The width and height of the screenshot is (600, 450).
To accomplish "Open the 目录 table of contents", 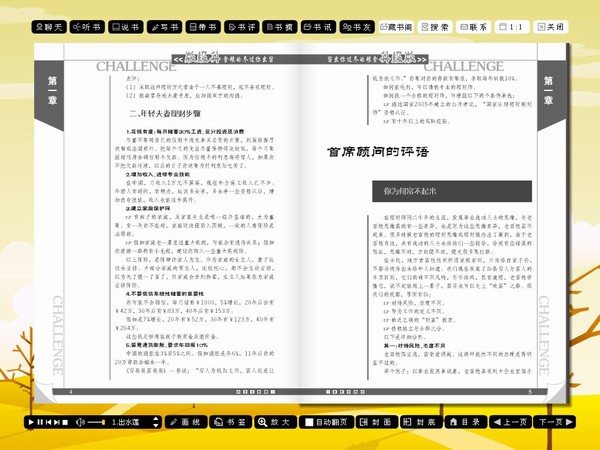I will [x=466, y=422].
